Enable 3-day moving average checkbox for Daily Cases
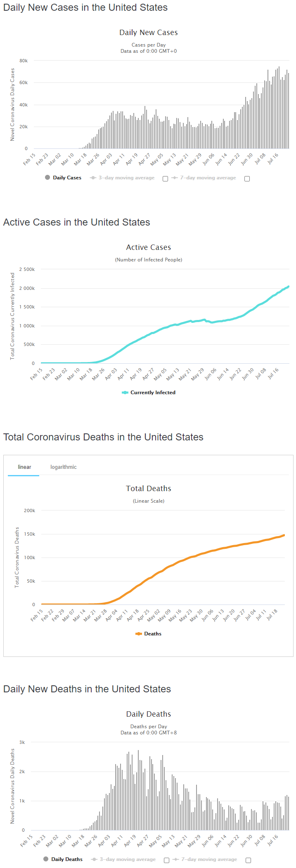296x868 pixels. point(165,179)
